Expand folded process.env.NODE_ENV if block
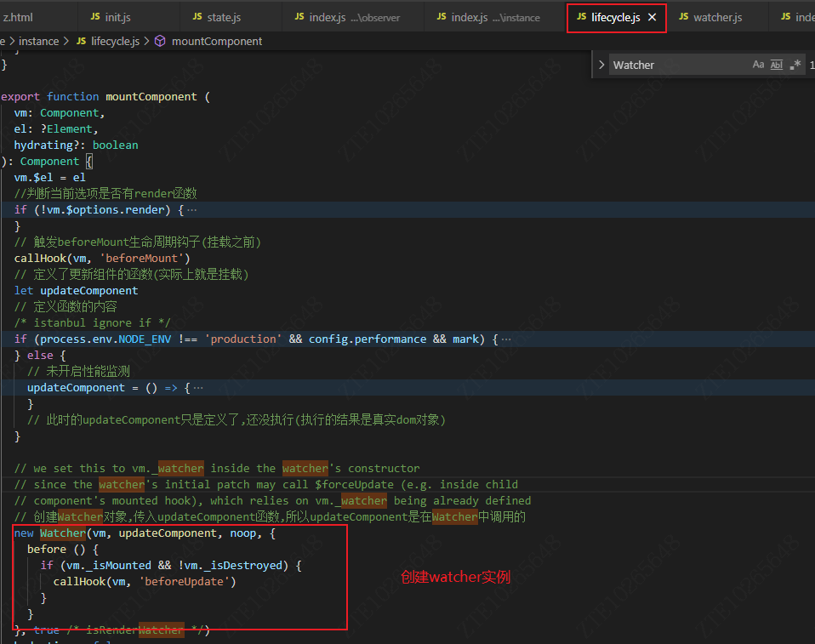The image size is (815, 644). pos(505,339)
